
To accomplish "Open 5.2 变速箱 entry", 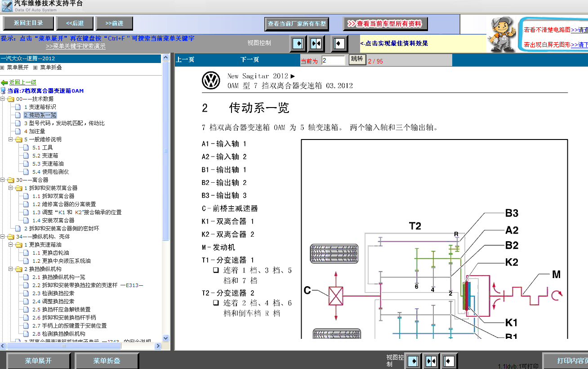I will [x=45, y=156].
